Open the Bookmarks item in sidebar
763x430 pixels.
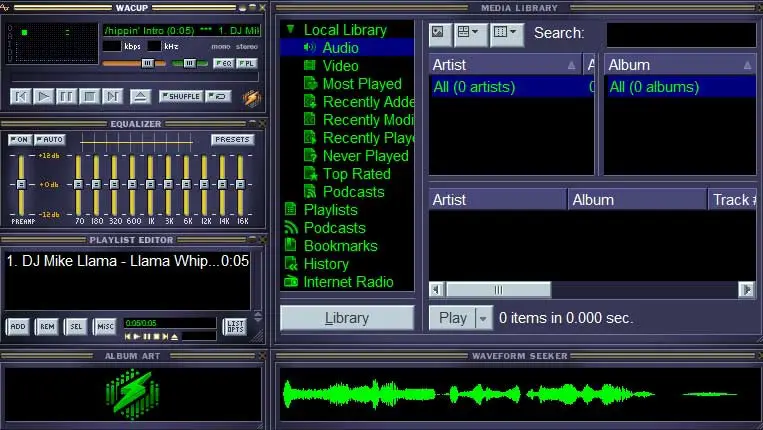coord(340,246)
